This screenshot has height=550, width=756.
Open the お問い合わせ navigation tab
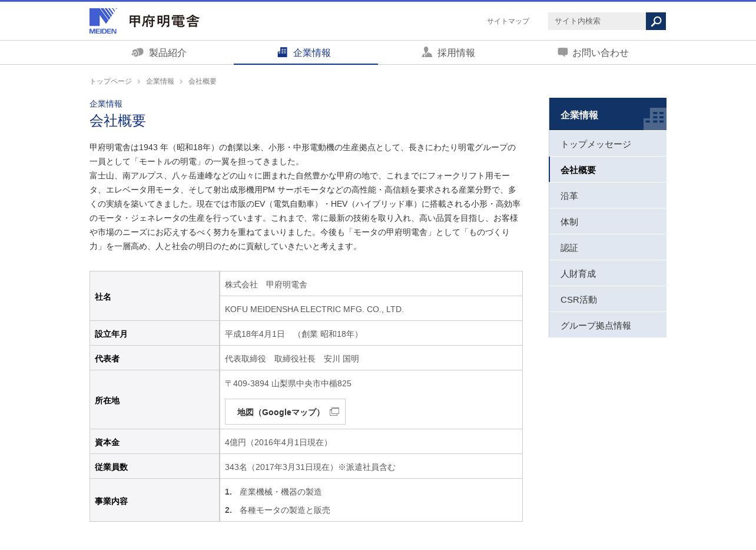(594, 52)
